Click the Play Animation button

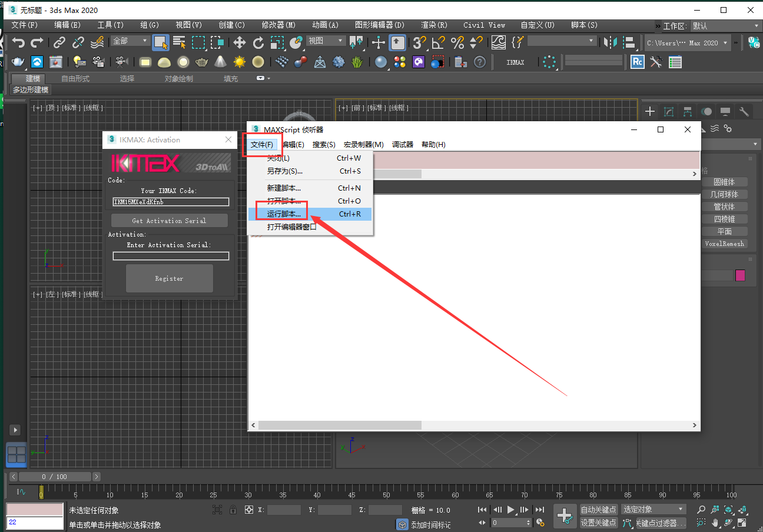[511, 510]
